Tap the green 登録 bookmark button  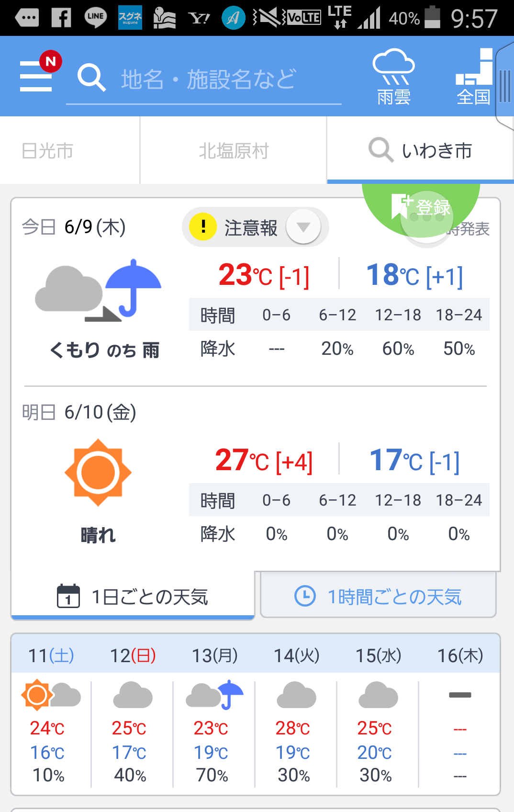(421, 207)
